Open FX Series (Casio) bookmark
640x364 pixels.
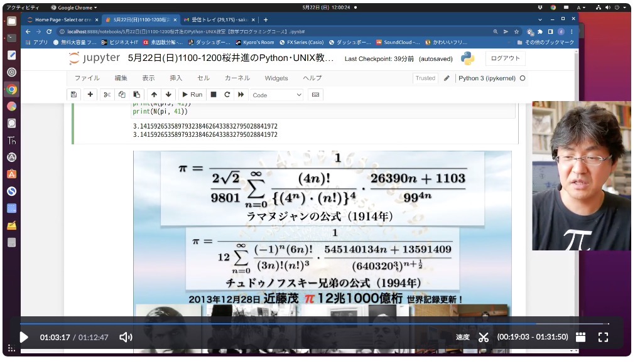click(x=301, y=42)
